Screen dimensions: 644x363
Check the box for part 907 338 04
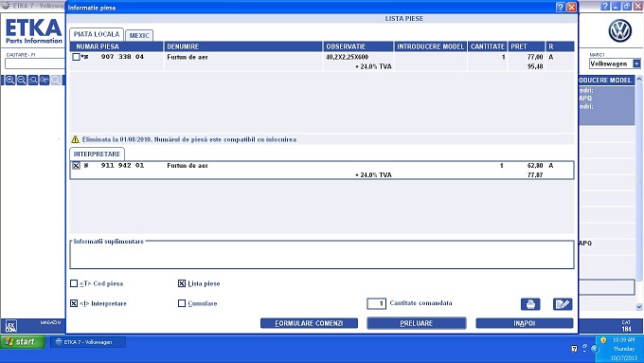[76, 57]
